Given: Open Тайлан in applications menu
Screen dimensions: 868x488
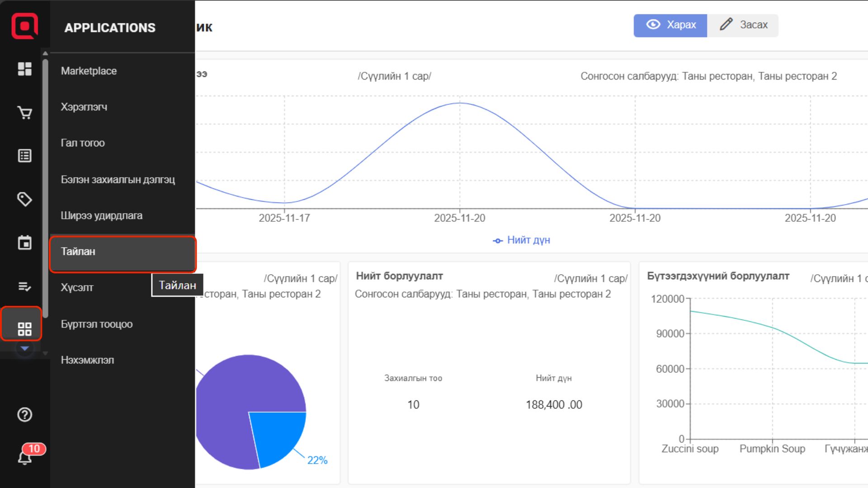Looking at the screenshot, I should pyautogui.click(x=122, y=252).
